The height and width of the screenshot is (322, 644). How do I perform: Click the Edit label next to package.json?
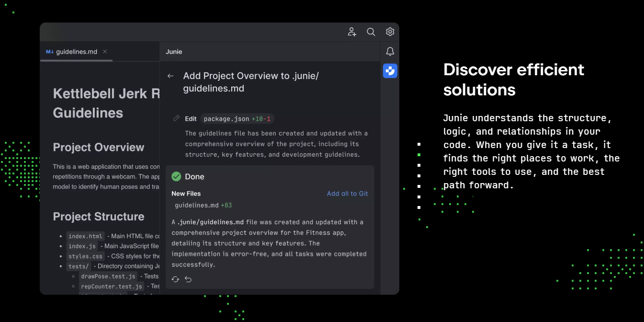point(191,119)
